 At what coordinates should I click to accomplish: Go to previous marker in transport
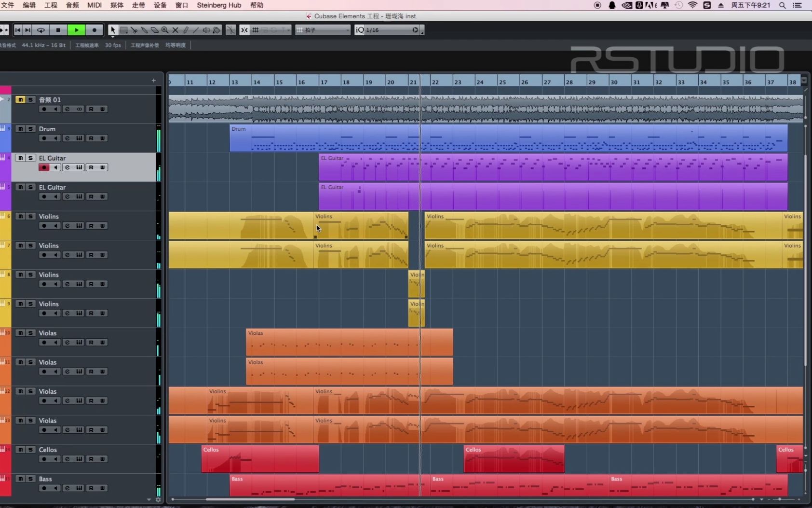[18, 30]
